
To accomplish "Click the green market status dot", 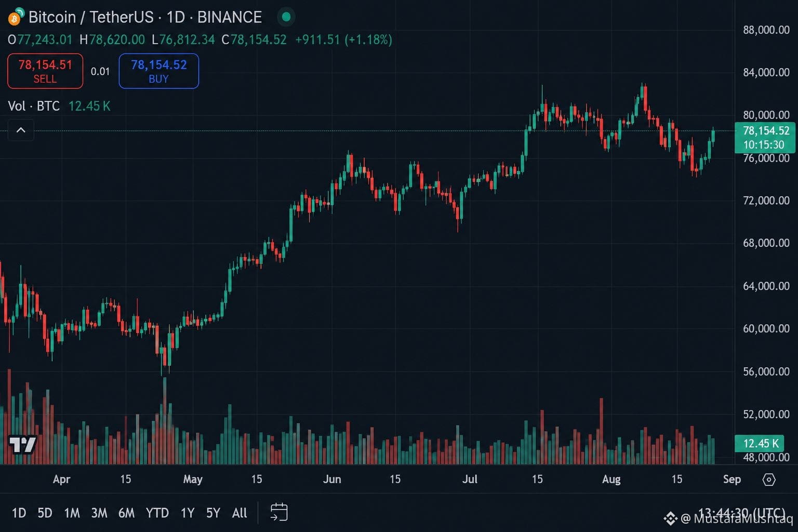I will [x=286, y=17].
